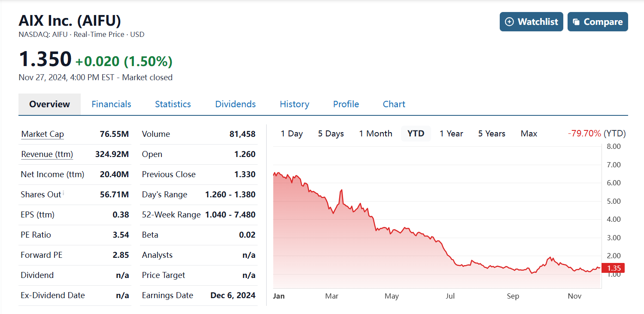The image size is (644, 314).
Task: Go to the Dividends tab
Action: 235,104
